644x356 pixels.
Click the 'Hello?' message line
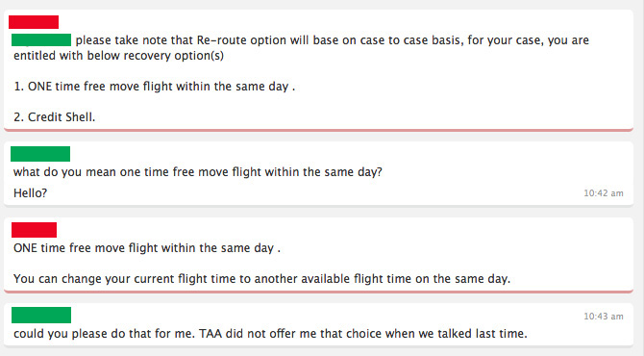(x=31, y=193)
